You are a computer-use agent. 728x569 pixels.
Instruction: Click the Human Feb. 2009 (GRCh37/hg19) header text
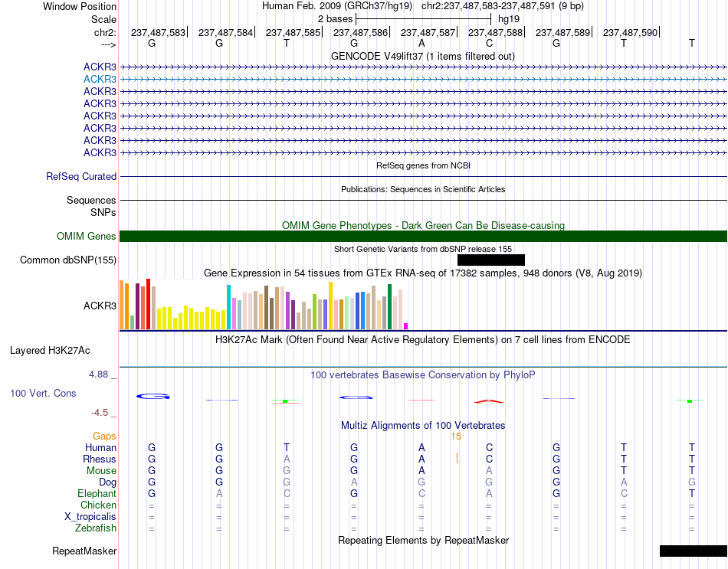(x=336, y=6)
